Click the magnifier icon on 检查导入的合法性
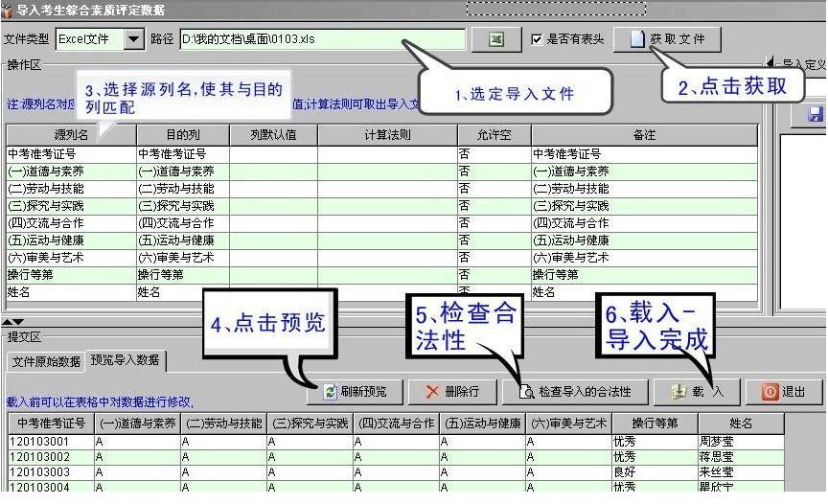The image size is (828, 504). coord(526,392)
